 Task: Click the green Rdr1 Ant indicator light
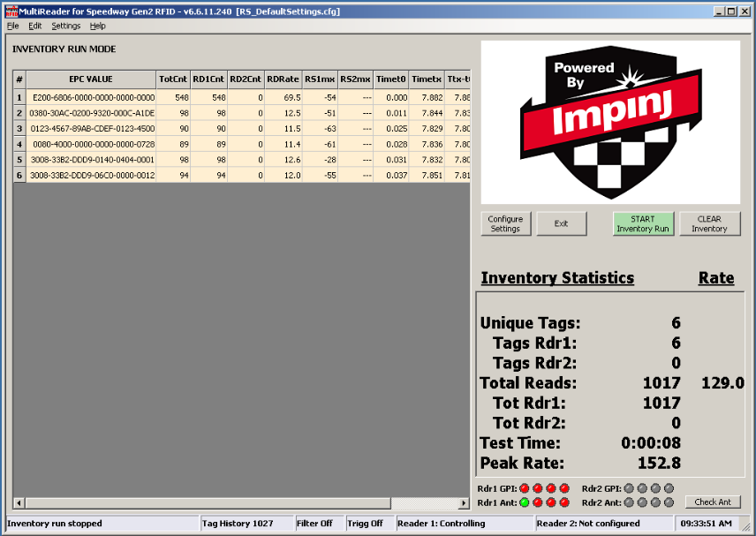click(x=524, y=502)
